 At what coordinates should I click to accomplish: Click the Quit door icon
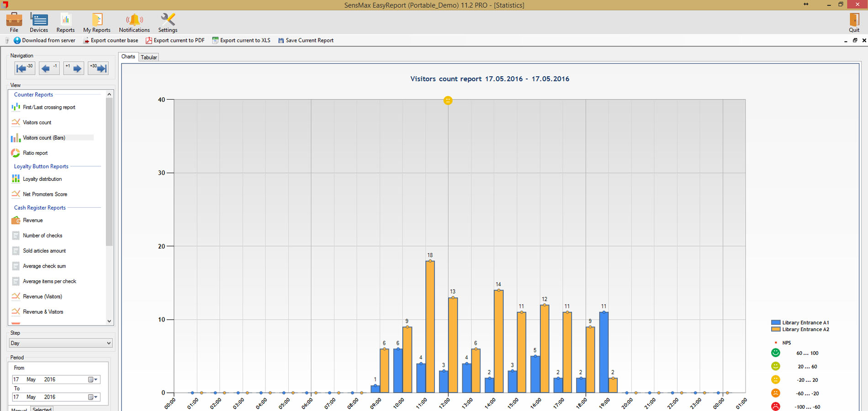(854, 22)
